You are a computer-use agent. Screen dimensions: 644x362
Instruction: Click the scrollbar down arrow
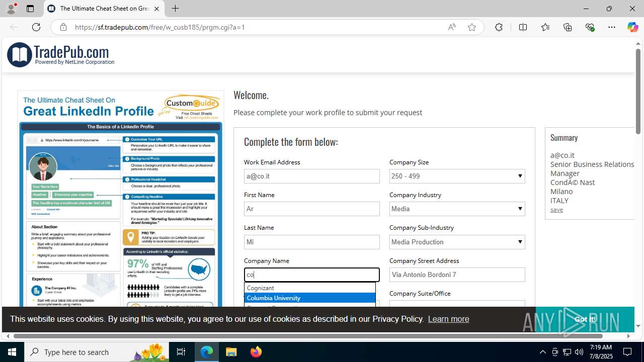point(638,326)
